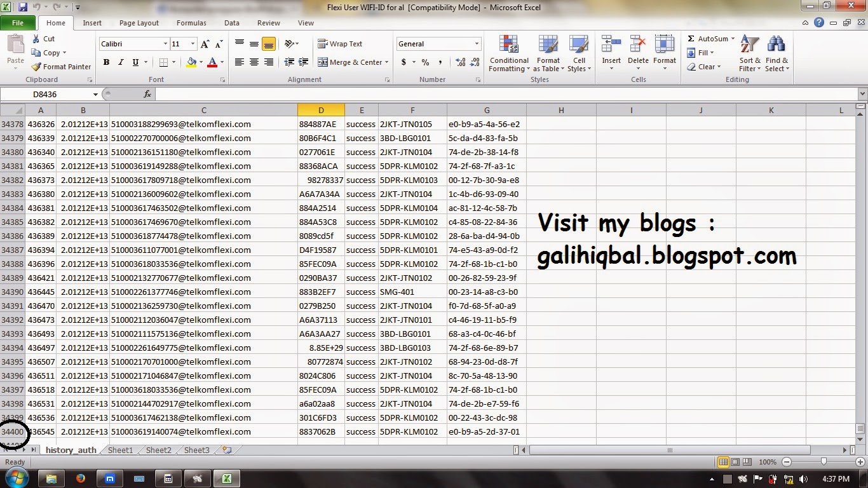Viewport: 868px width, 488px height.
Task: Switch to Page Break Preview in status bar
Action: tap(747, 462)
